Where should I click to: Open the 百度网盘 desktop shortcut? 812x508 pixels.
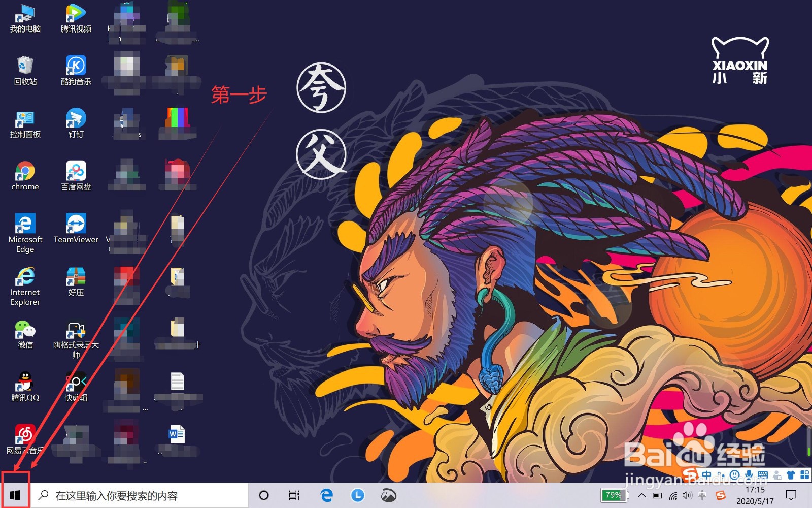tap(76, 176)
